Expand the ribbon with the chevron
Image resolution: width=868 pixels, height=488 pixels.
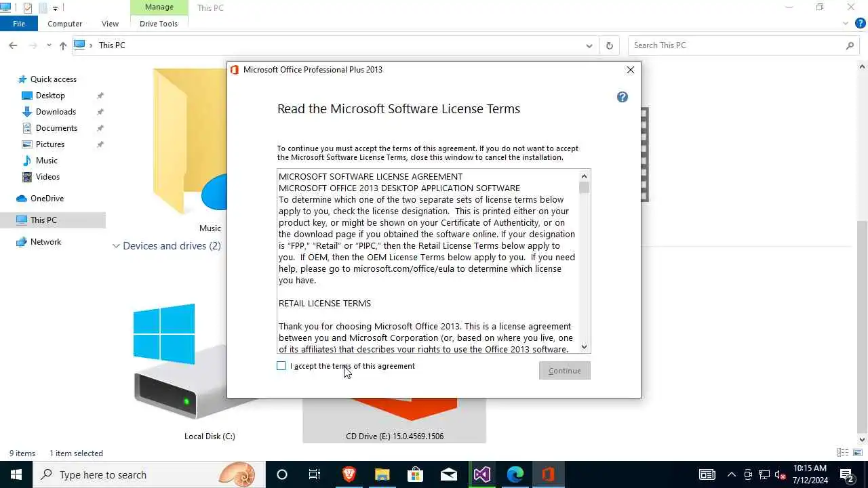[846, 24]
